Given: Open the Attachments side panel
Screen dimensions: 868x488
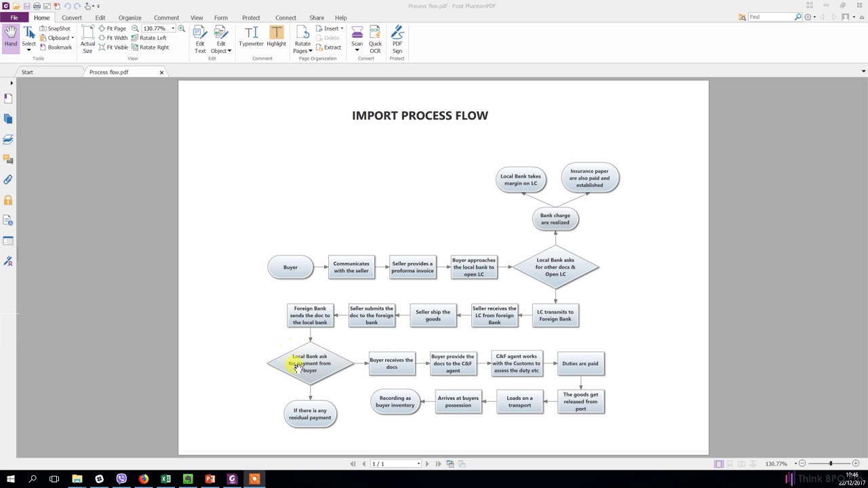Looking at the screenshot, I should coord(8,180).
